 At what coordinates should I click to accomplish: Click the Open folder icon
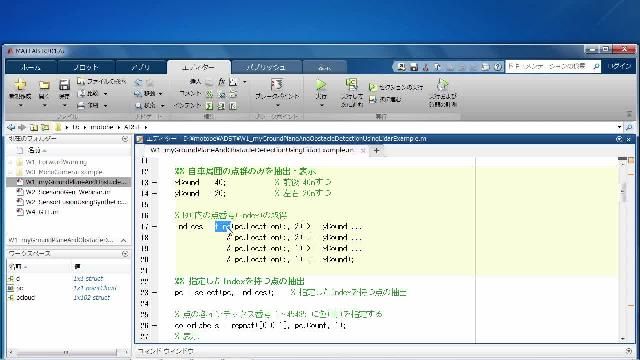[x=44, y=85]
